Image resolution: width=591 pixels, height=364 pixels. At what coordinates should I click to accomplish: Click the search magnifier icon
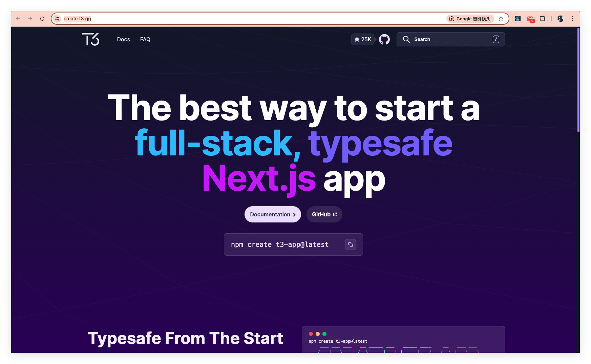click(x=406, y=39)
